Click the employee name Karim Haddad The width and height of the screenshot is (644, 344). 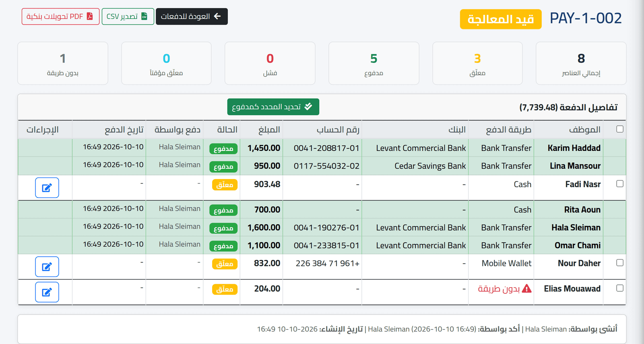pos(574,148)
